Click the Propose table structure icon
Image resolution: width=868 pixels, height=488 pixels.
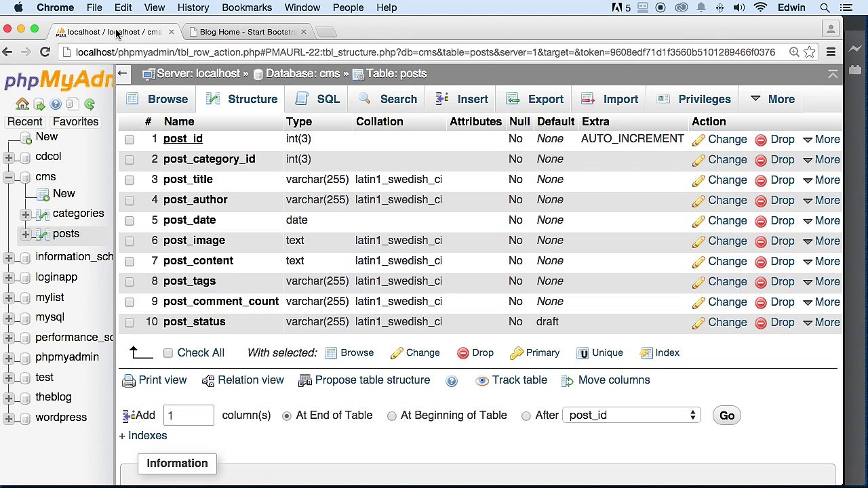pos(305,380)
